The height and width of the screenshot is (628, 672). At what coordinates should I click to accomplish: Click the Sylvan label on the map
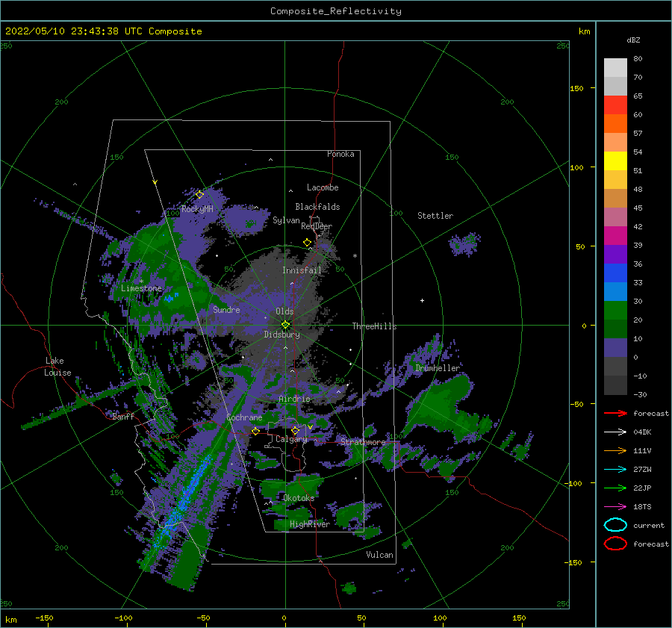(286, 220)
